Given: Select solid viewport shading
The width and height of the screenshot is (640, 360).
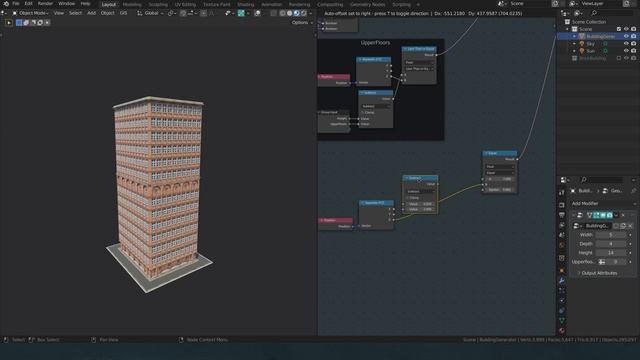Looking at the screenshot, I should (x=289, y=13).
